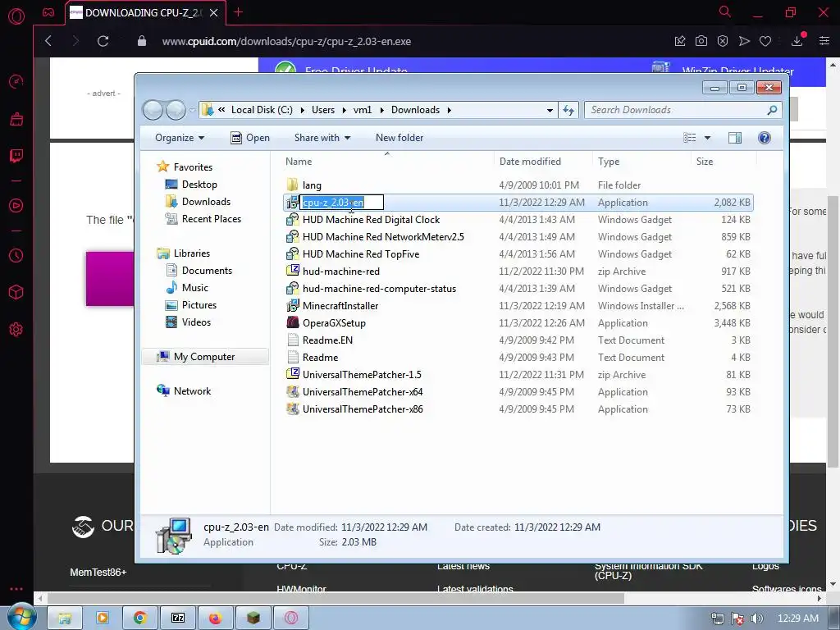Expand Users breadcrumb arrow
This screenshot has height=630, width=840.
click(x=344, y=110)
